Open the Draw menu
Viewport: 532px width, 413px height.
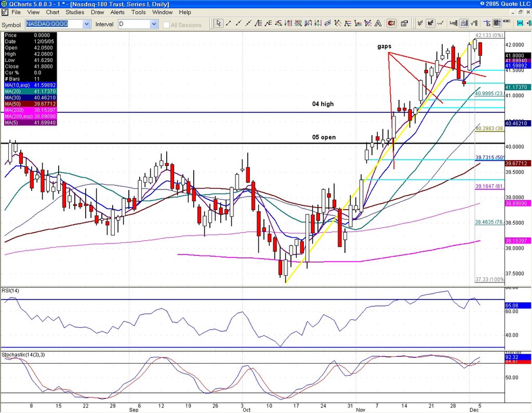pyautogui.click(x=97, y=12)
